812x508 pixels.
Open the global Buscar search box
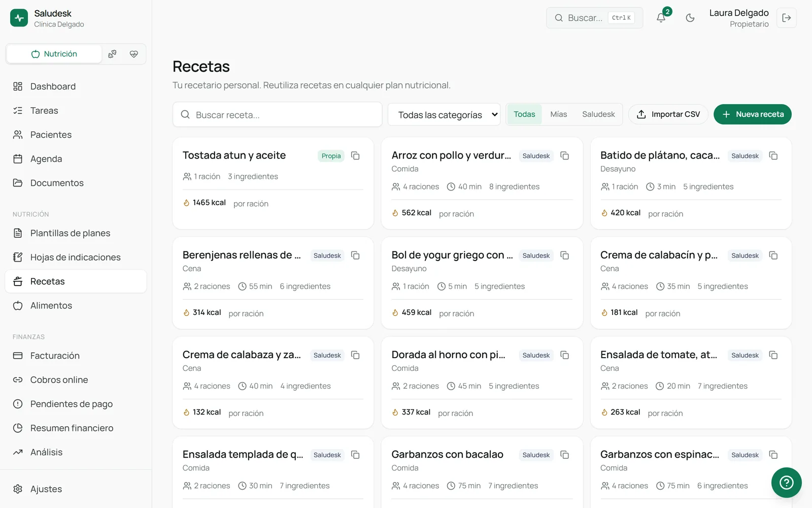coord(594,18)
